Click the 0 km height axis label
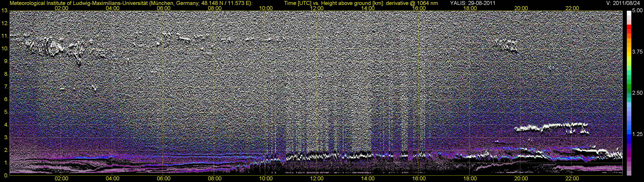The width and height of the screenshot is (644, 182). [6, 175]
